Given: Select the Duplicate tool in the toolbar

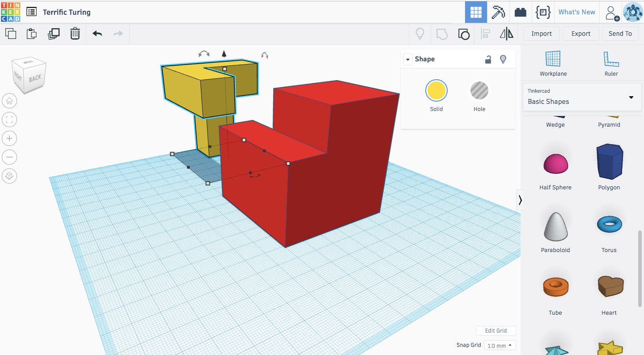Looking at the screenshot, I should [x=54, y=34].
